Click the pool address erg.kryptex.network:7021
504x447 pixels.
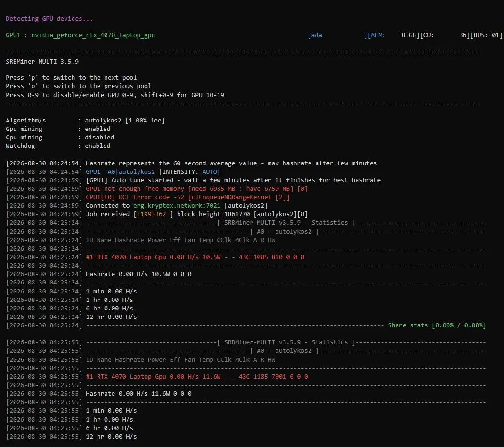coord(177,206)
